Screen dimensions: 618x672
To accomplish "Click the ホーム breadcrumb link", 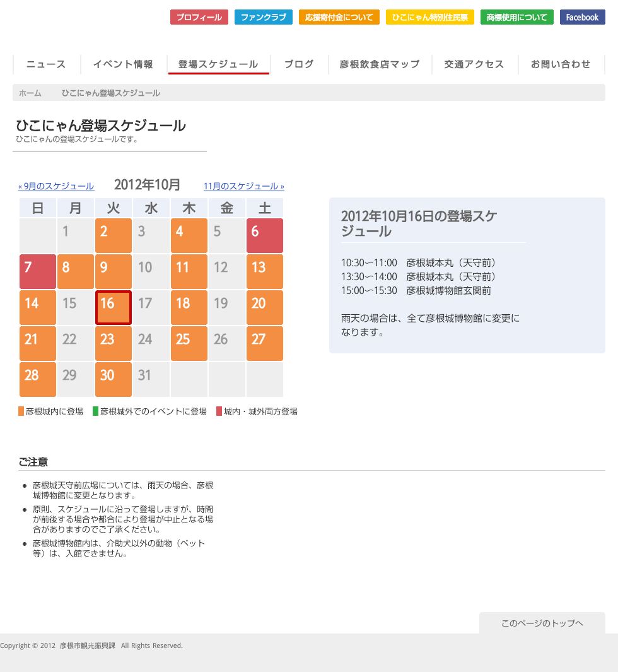I will (x=30, y=93).
